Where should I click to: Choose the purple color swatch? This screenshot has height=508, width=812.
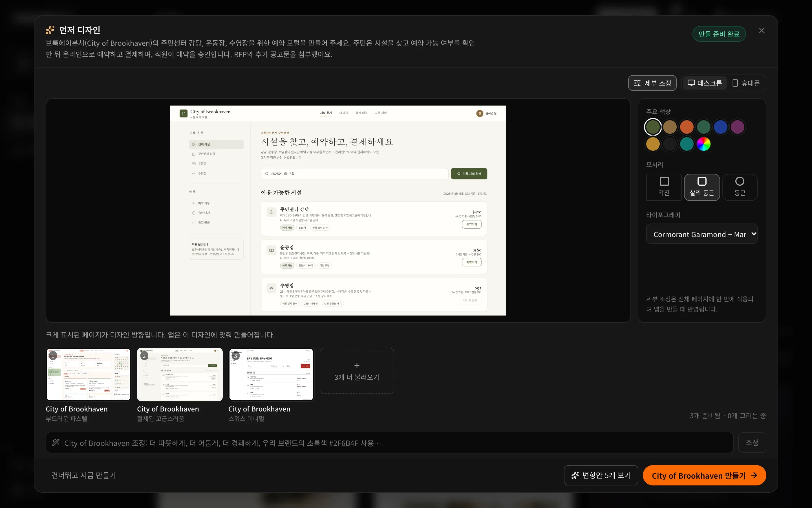tap(738, 127)
